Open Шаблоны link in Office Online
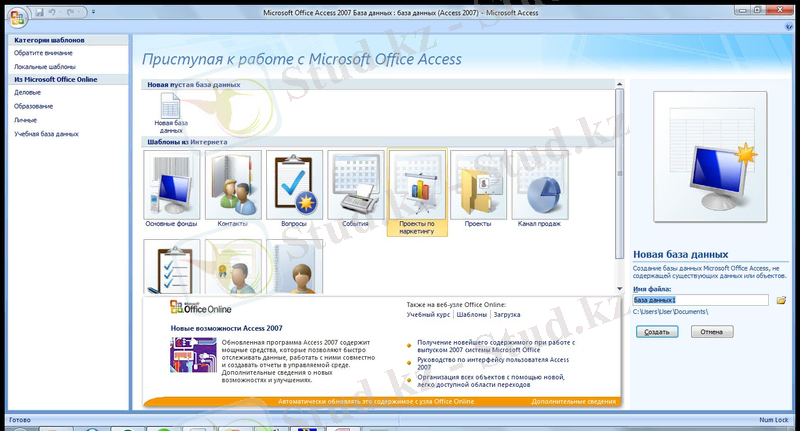Screen dimensions: 800x431 point(471,315)
